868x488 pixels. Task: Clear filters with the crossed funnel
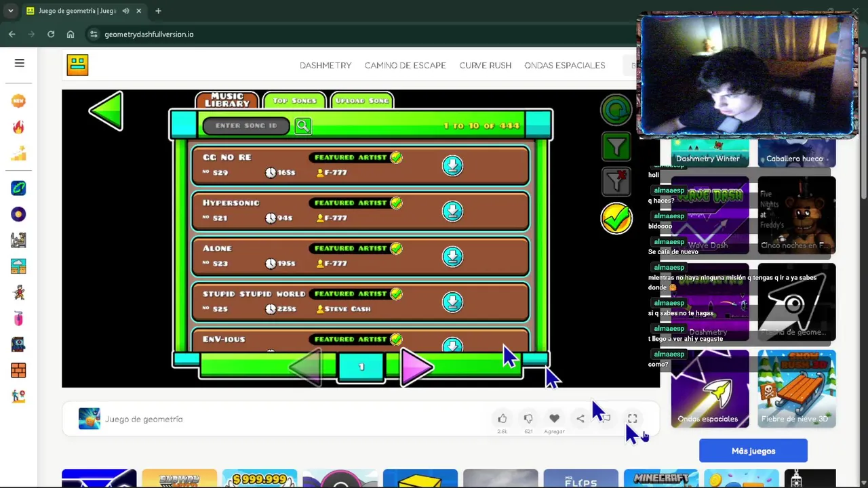point(616,182)
